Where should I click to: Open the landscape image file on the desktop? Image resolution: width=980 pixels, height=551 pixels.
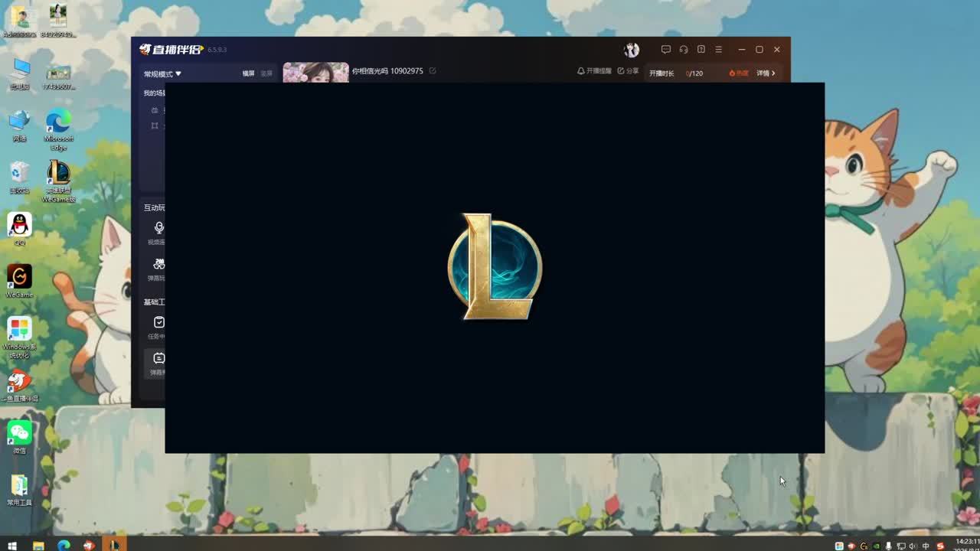pos(58,78)
